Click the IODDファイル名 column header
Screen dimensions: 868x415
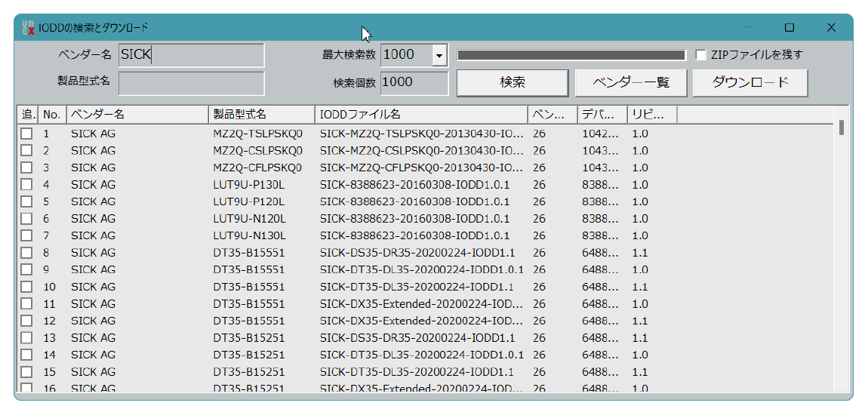click(420, 115)
